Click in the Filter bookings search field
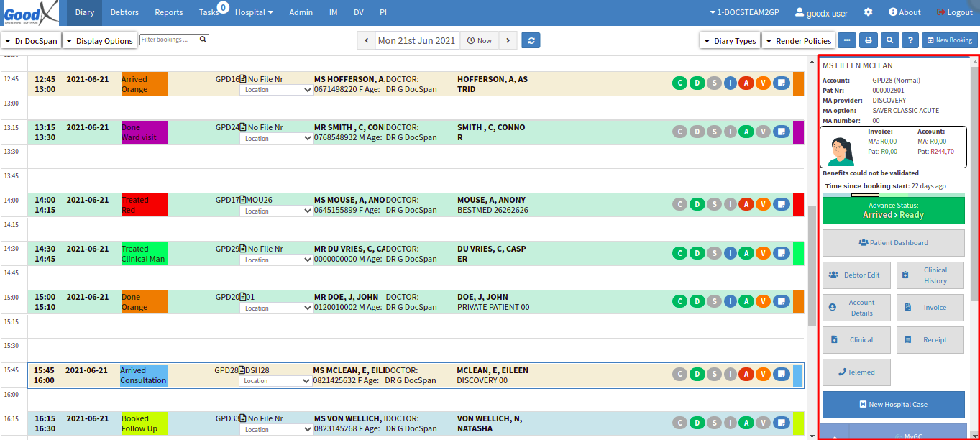 click(x=173, y=40)
